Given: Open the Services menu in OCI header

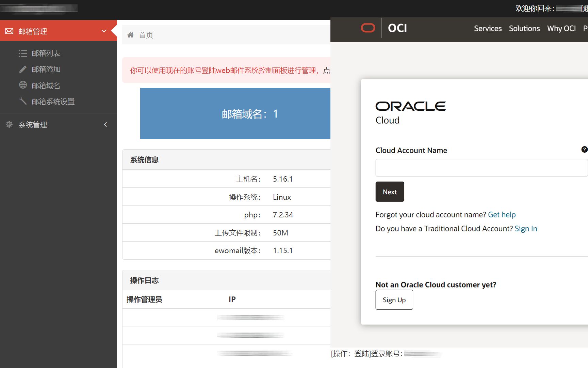Looking at the screenshot, I should click(x=488, y=29).
